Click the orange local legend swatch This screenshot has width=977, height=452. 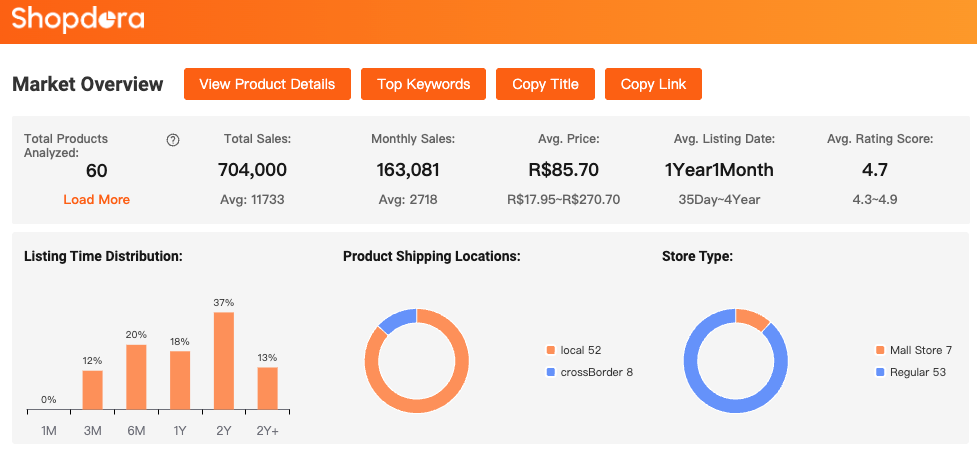point(550,350)
